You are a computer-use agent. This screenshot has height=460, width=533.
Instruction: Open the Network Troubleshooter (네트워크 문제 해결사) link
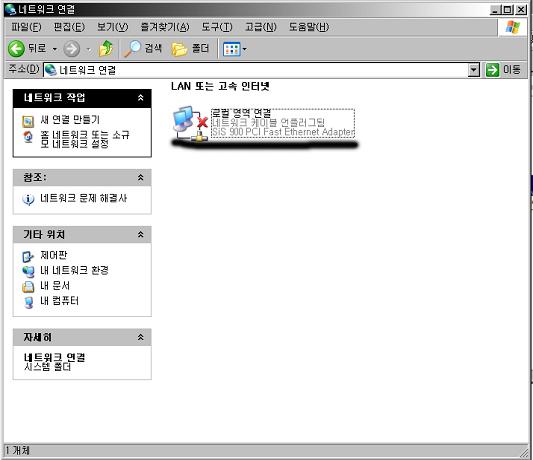[84, 198]
